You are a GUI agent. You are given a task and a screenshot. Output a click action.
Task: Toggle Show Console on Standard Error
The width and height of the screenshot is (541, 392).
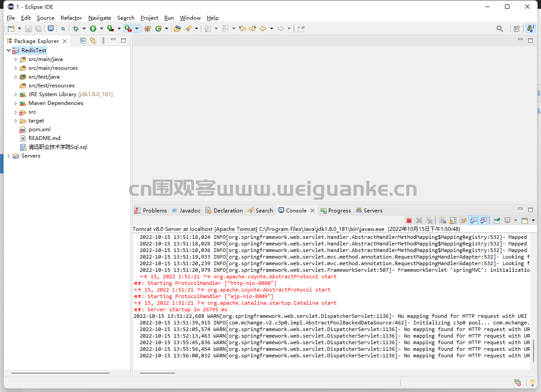click(x=483, y=220)
